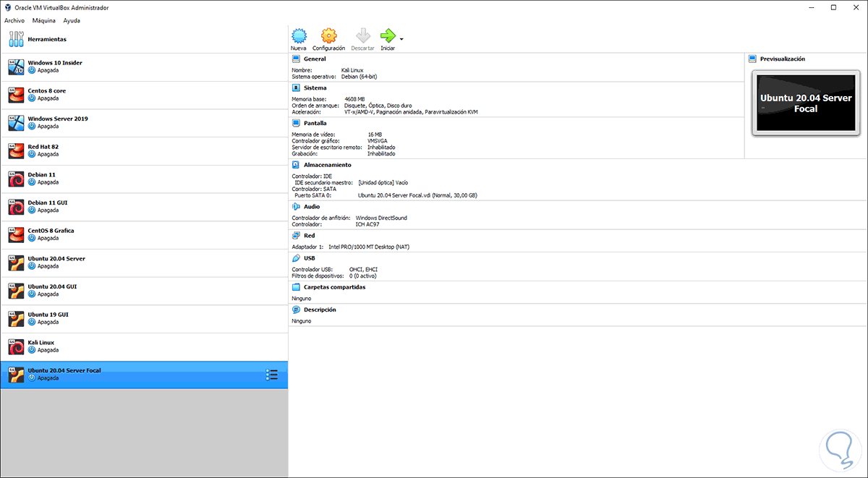Open the Almacenamiento section title link
868x478 pixels.
coord(328,165)
